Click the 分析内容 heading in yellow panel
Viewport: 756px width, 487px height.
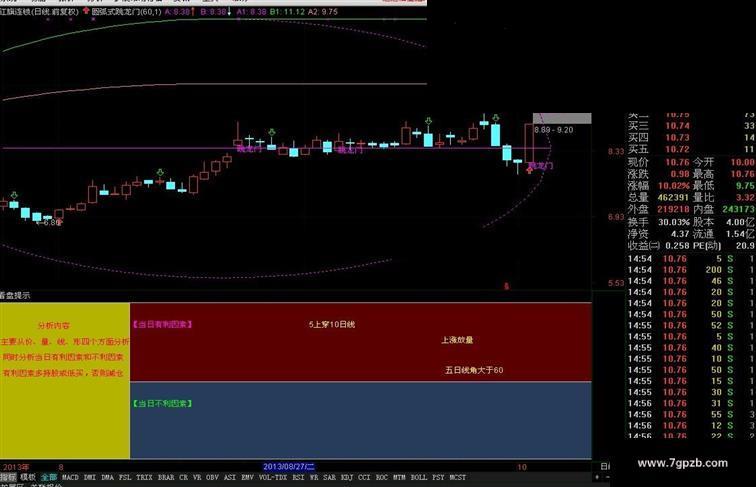54,325
